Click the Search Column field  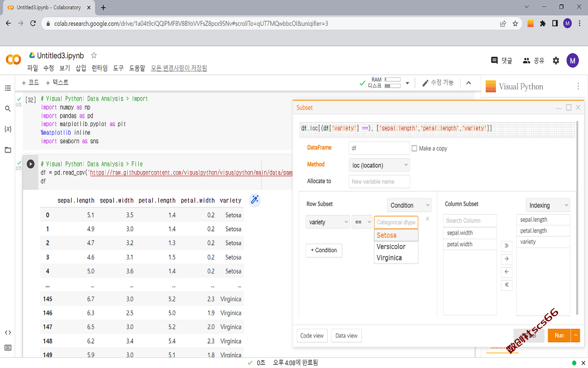click(x=470, y=220)
